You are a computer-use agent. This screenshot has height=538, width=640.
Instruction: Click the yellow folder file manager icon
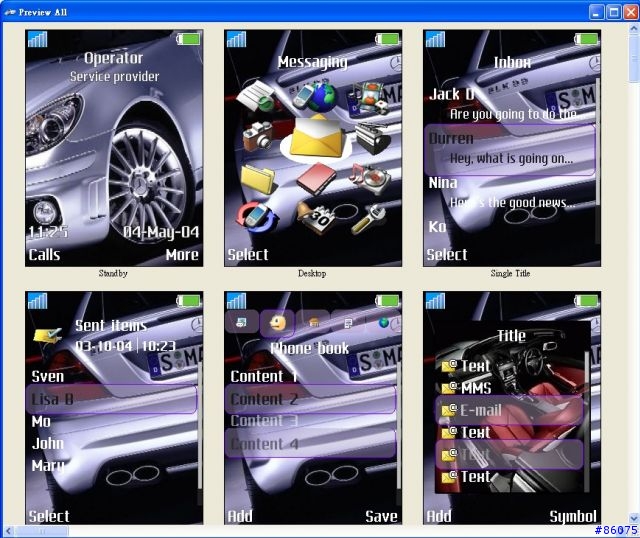point(258,179)
